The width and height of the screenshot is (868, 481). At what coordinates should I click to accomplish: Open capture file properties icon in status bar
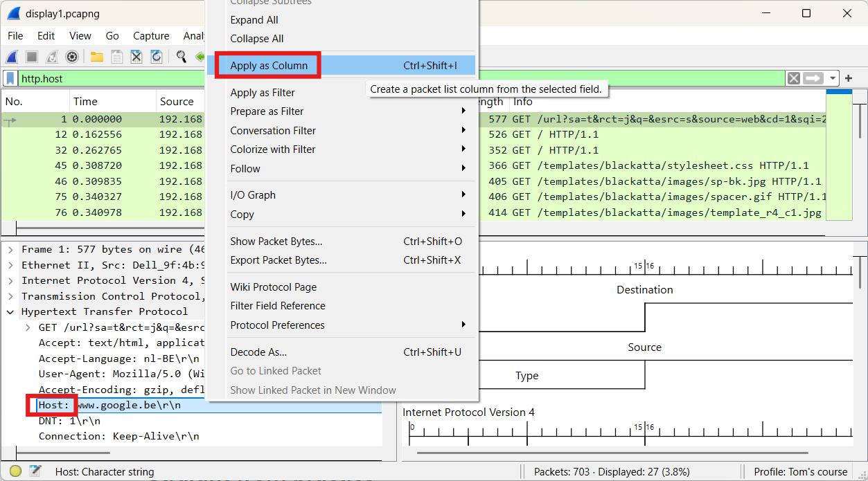tap(35, 472)
